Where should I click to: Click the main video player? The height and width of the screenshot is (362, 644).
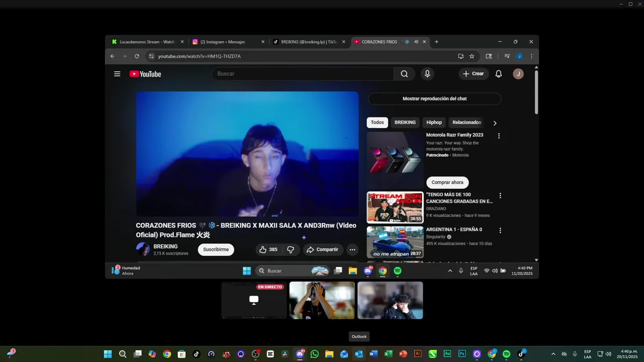[247, 154]
